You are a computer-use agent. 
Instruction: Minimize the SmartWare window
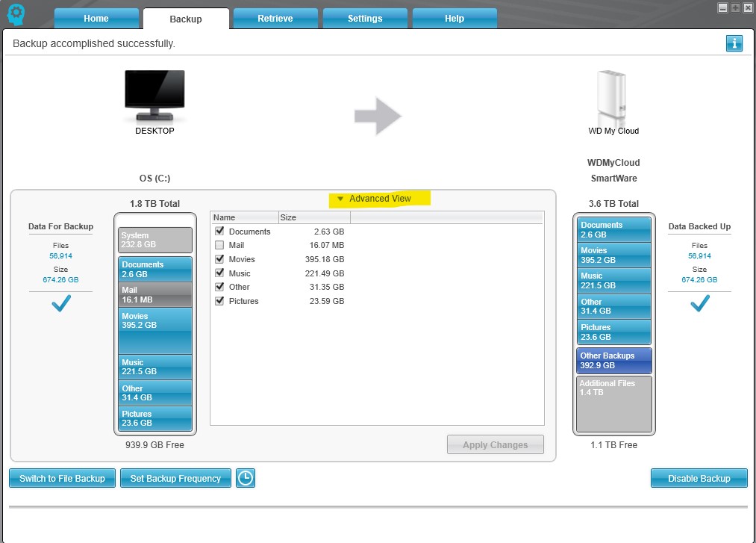click(x=722, y=7)
